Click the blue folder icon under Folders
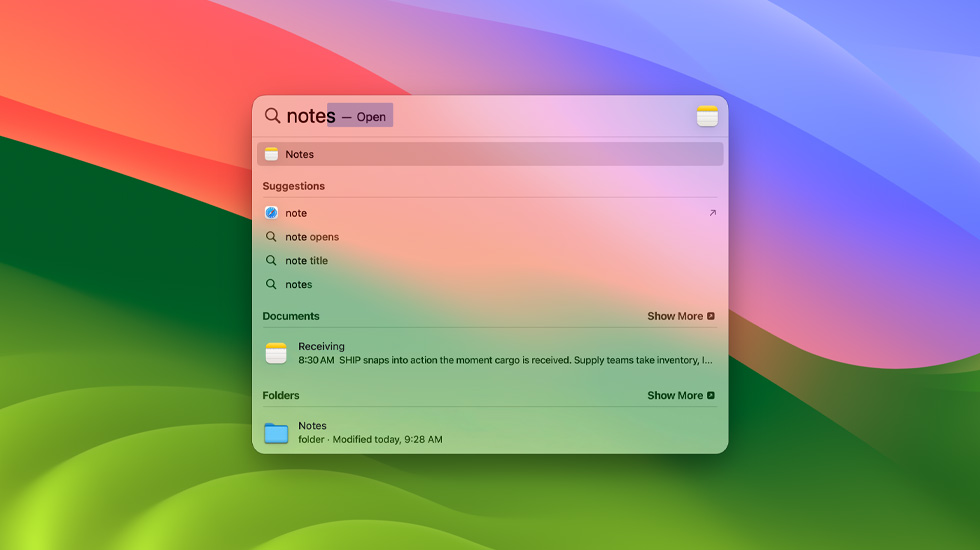This screenshot has width=980, height=550. click(276, 433)
